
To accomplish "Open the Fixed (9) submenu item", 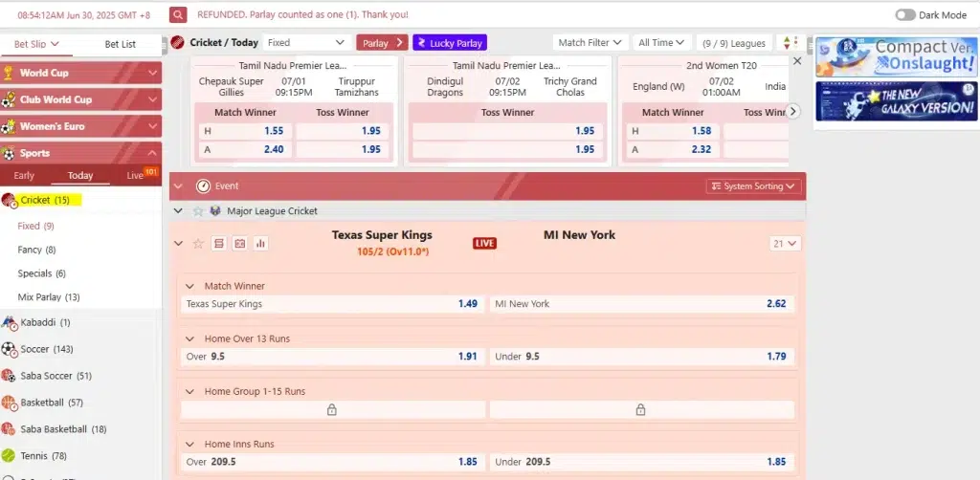I will (x=35, y=226).
